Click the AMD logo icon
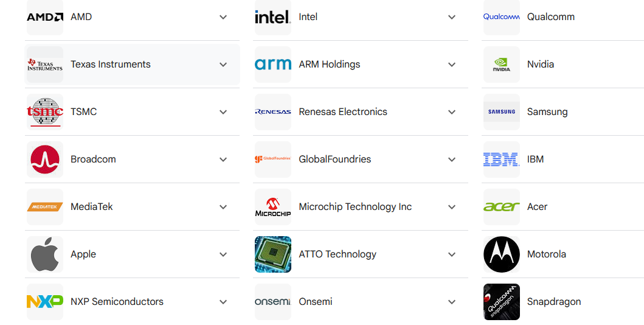 [45, 17]
